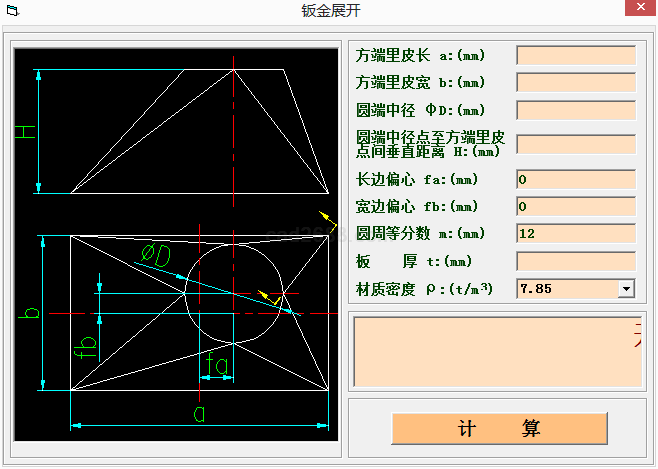Image resolution: width=658 pixels, height=469 pixels.
Task: Select the vertical distance H input field
Action: click(576, 144)
